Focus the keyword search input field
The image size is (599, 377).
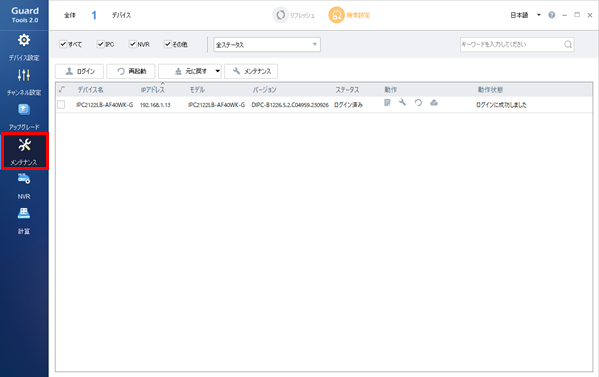(x=512, y=44)
